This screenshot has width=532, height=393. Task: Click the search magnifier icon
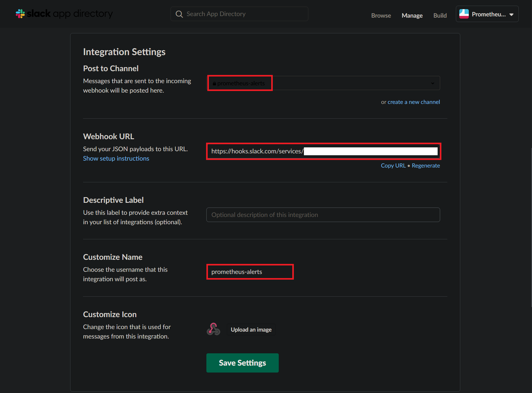179,14
